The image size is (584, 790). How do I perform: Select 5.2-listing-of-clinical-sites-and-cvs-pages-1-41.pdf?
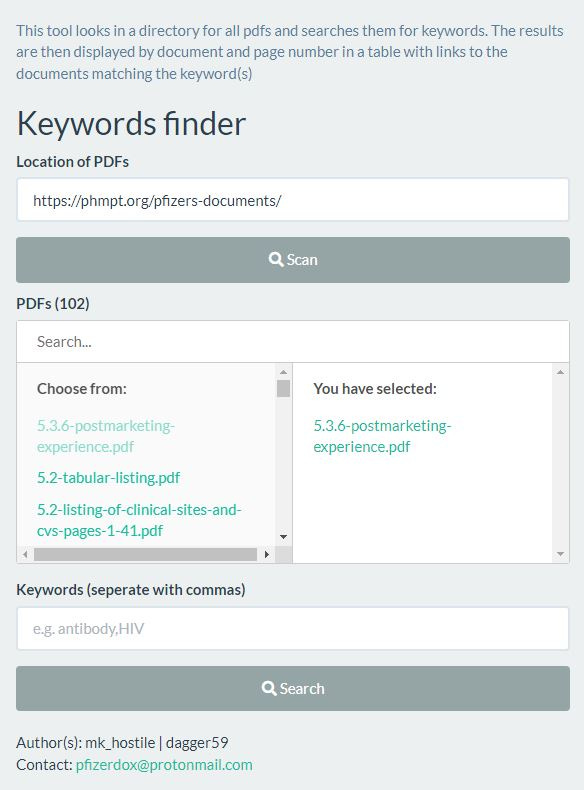(x=139, y=520)
